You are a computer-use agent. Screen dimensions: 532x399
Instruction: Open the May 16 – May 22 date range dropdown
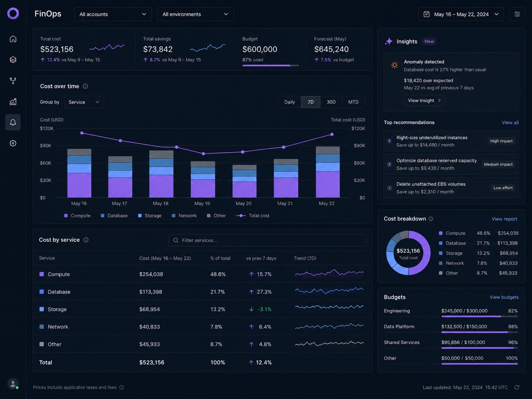[461, 14]
